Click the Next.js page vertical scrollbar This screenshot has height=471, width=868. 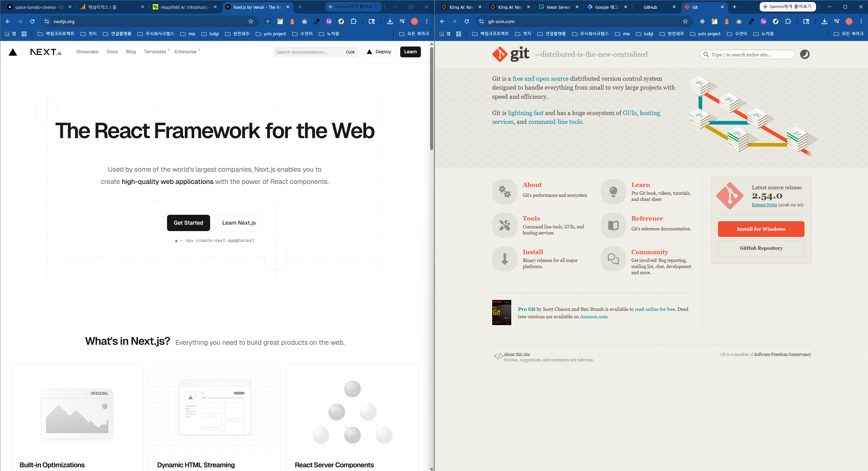point(431,98)
